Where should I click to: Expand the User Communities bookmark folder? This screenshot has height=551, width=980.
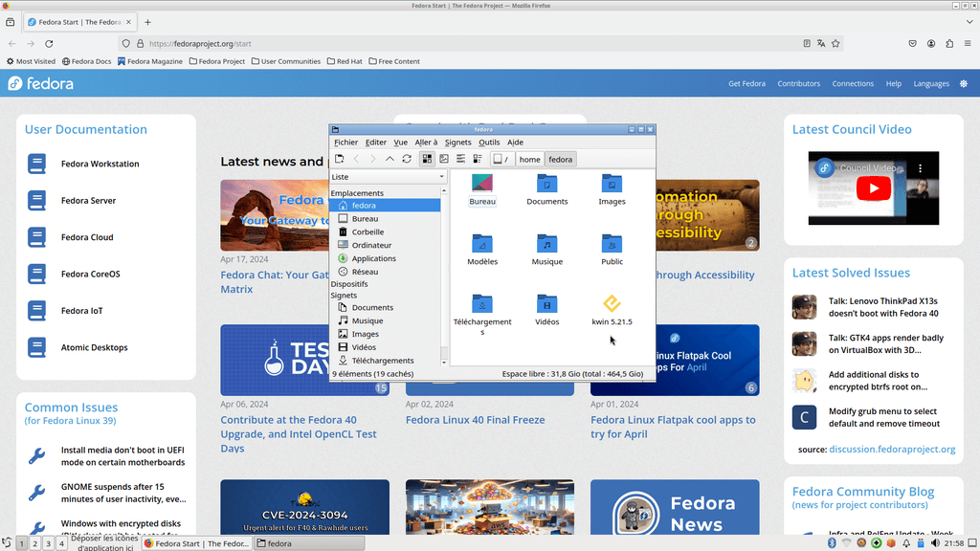pos(285,61)
